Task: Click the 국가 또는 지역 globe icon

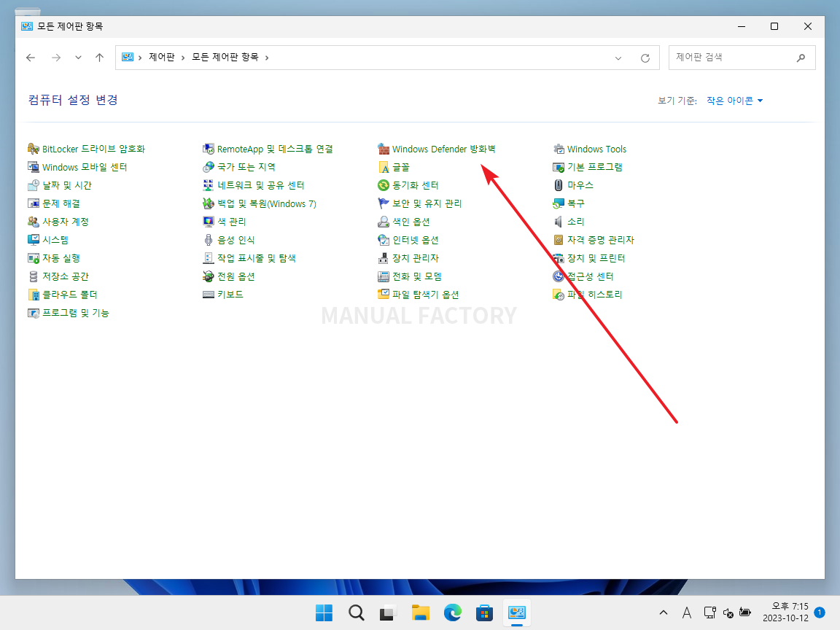Action: tap(209, 167)
